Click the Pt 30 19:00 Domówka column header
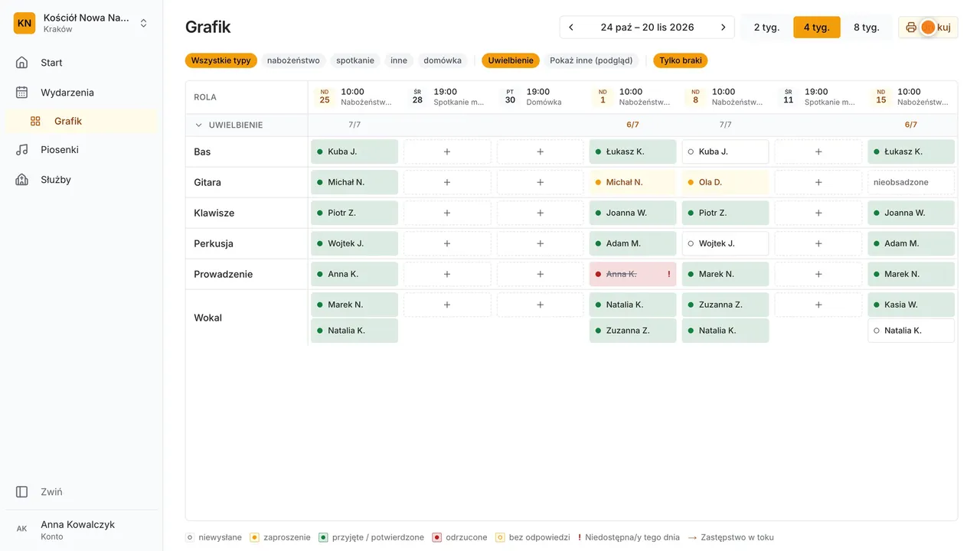This screenshot has height=551, width=980. (x=540, y=97)
